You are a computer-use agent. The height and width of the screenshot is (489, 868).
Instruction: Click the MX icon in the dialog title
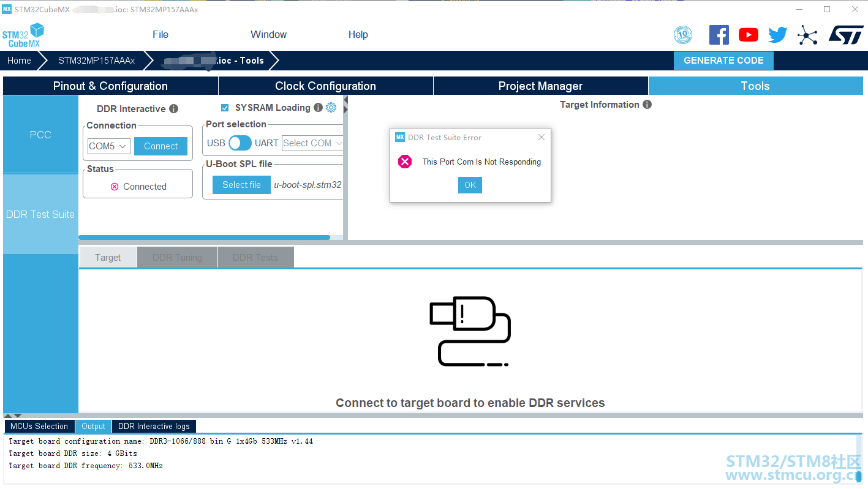point(400,137)
